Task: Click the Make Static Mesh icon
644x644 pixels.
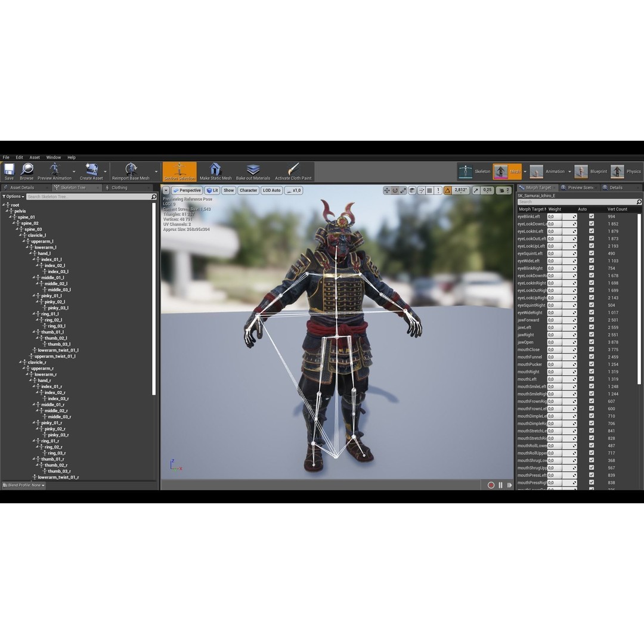Action: [215, 169]
